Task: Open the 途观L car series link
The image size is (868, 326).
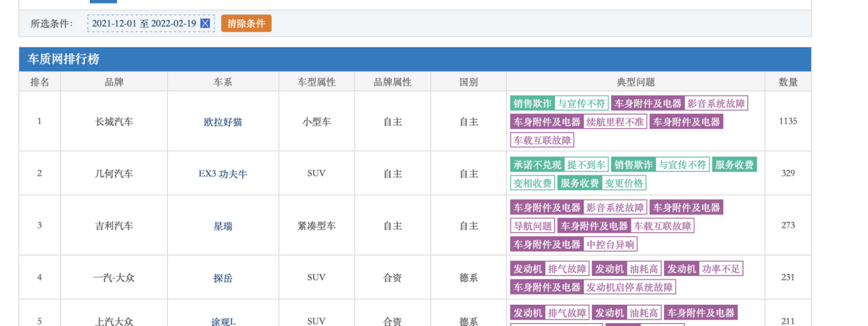Action: tap(223, 322)
